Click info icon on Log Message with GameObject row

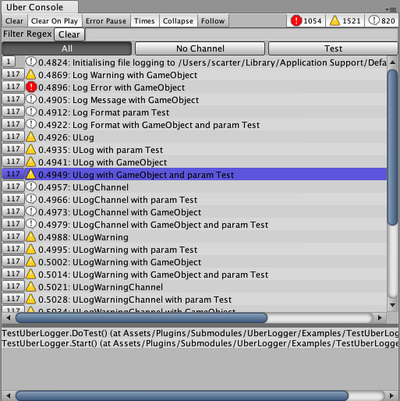31,99
